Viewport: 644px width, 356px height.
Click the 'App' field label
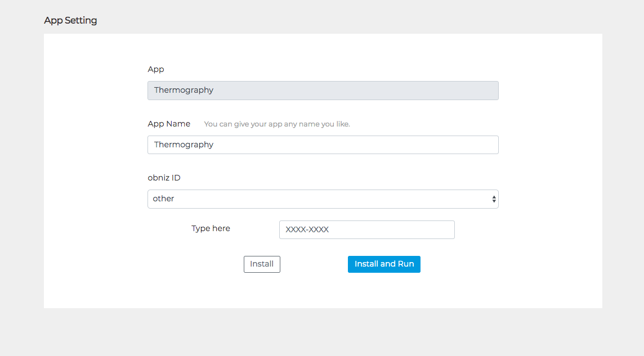coord(156,70)
